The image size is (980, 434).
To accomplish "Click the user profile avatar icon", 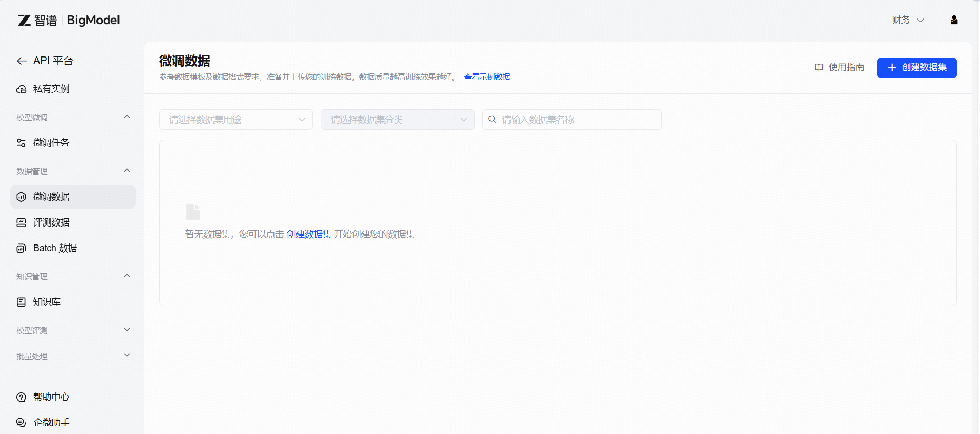I will [954, 20].
